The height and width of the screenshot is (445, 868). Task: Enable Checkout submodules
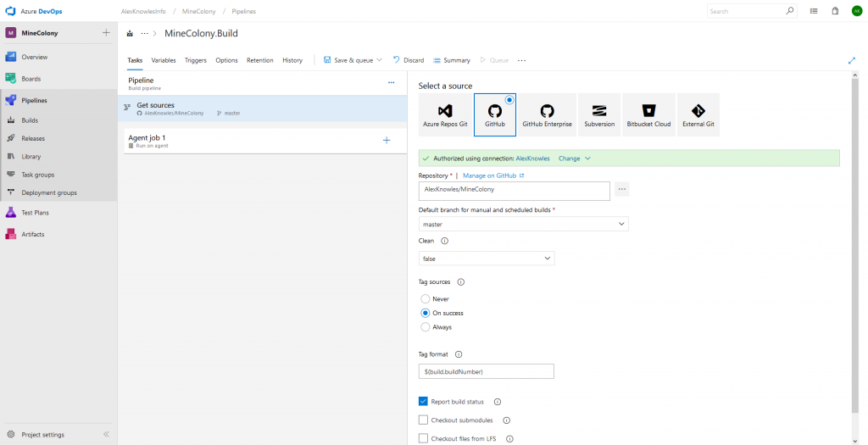coord(424,420)
